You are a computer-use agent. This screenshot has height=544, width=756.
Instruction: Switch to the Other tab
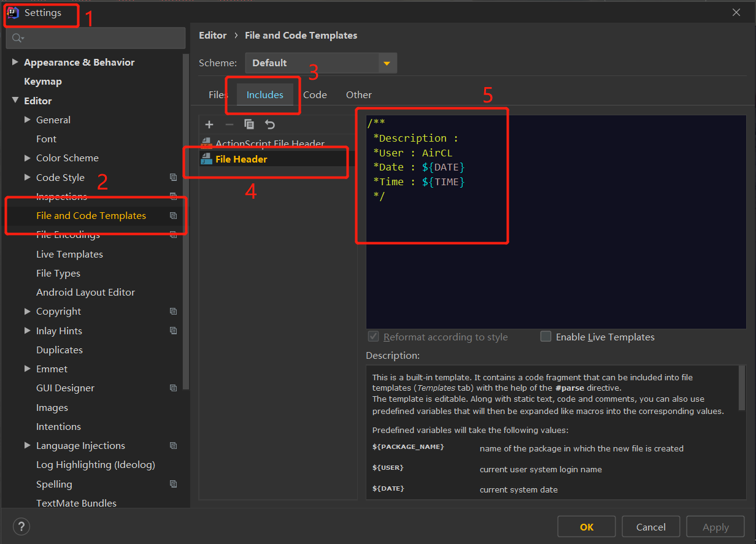point(359,95)
